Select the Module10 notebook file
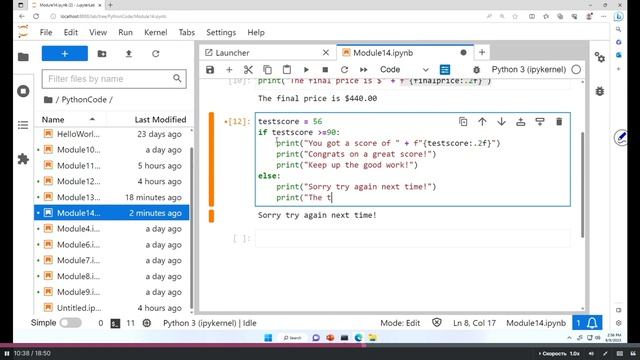 coord(111,150)
